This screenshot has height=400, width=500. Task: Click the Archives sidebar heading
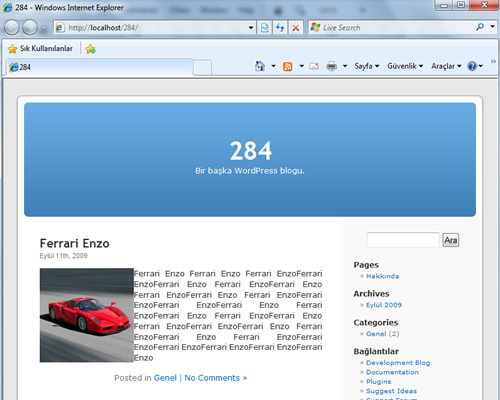371,294
